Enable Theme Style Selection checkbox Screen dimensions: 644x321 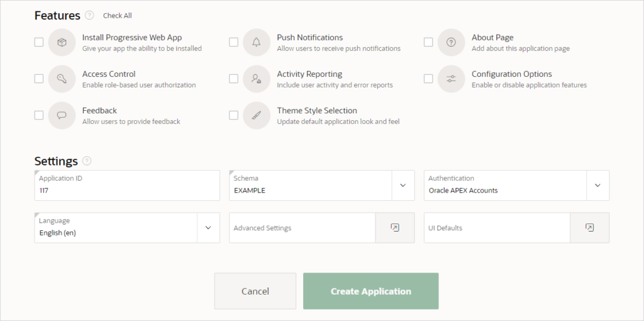(234, 115)
